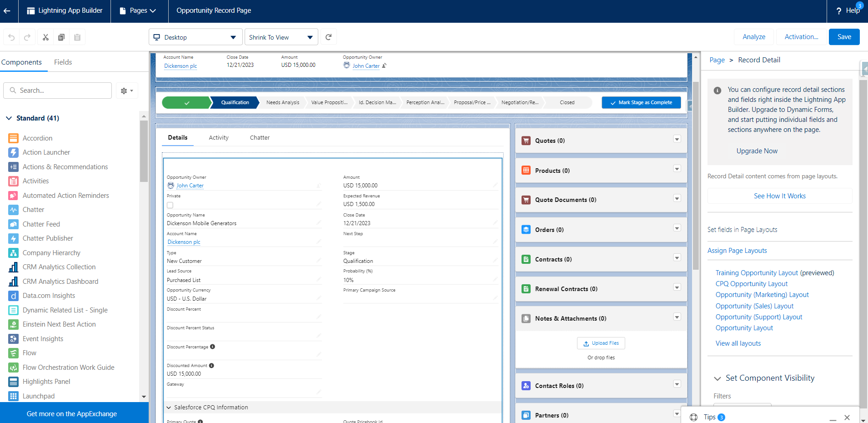Click the copy icon in toolbar
The width and height of the screenshot is (868, 423).
coord(61,37)
